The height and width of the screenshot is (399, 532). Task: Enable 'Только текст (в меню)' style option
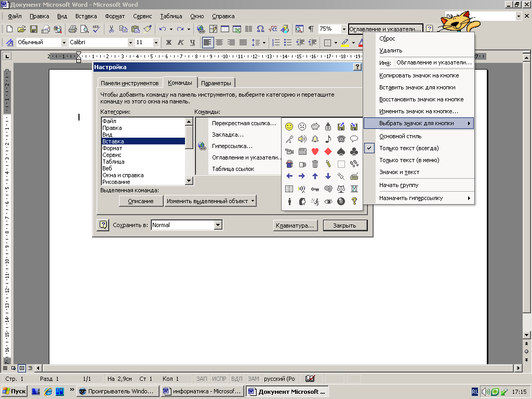pyautogui.click(x=409, y=160)
